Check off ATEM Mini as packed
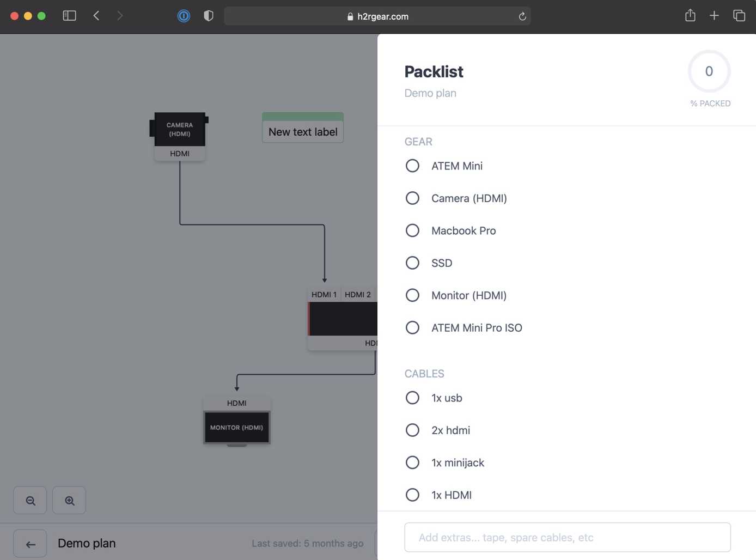 (x=412, y=166)
